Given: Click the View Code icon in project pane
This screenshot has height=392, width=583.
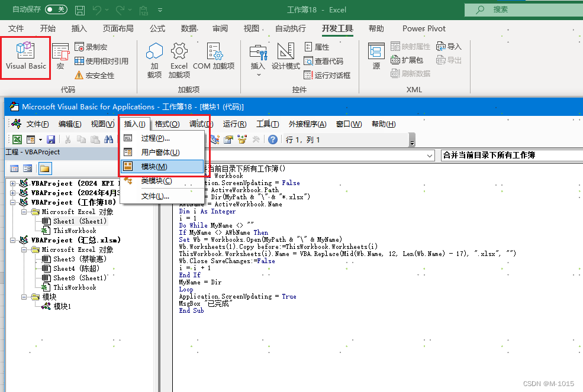Looking at the screenshot, I should click(x=14, y=169).
